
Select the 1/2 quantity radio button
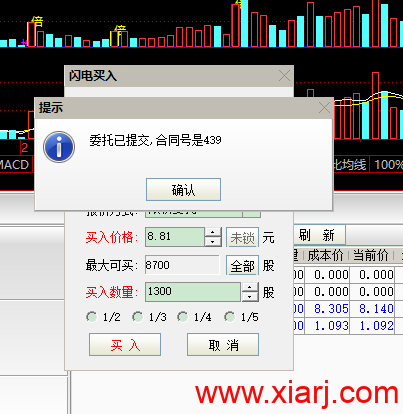(x=92, y=317)
